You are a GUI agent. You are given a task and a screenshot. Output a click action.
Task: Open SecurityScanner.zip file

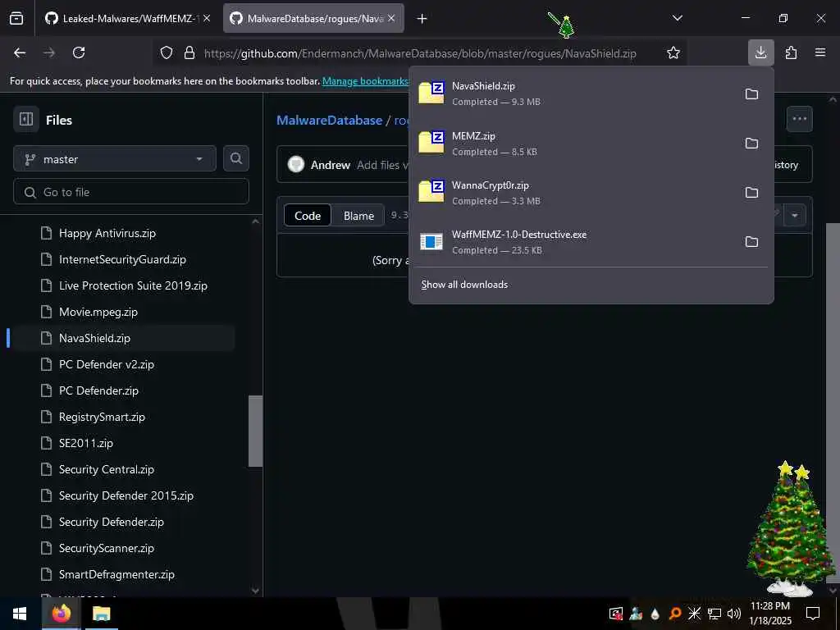tap(106, 548)
